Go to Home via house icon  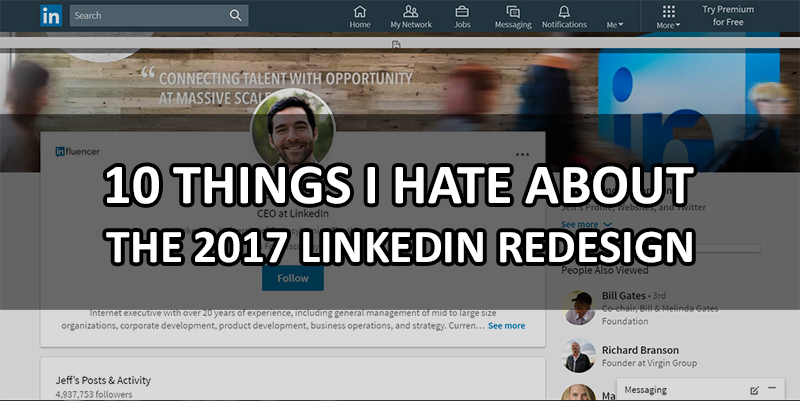pos(360,11)
